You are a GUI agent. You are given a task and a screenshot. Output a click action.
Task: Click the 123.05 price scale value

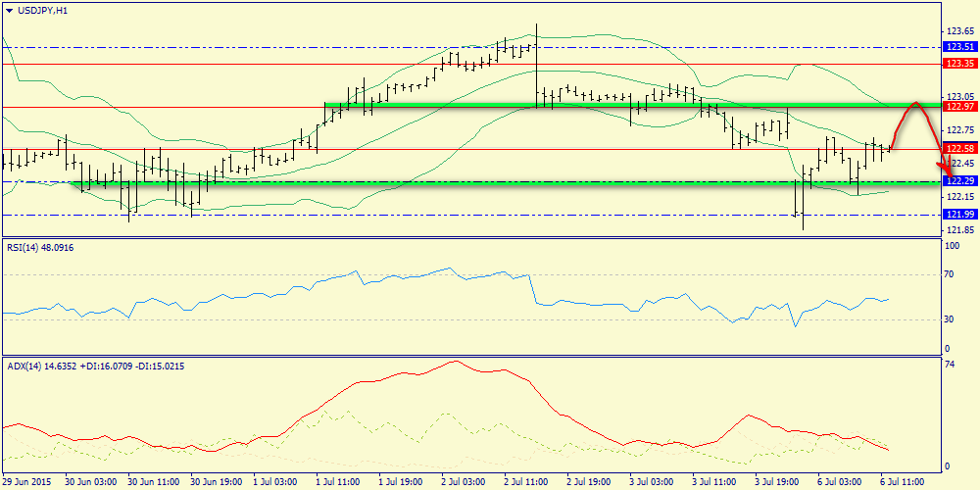[960, 96]
